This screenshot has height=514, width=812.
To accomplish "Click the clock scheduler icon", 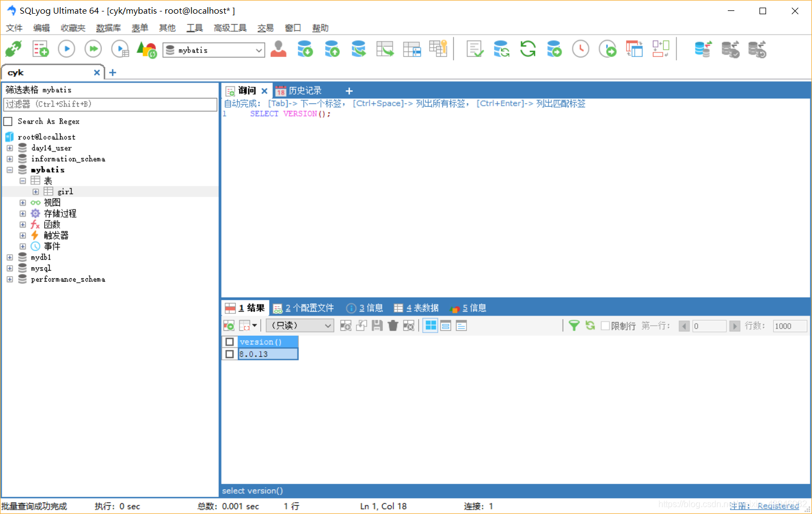I will pos(581,49).
